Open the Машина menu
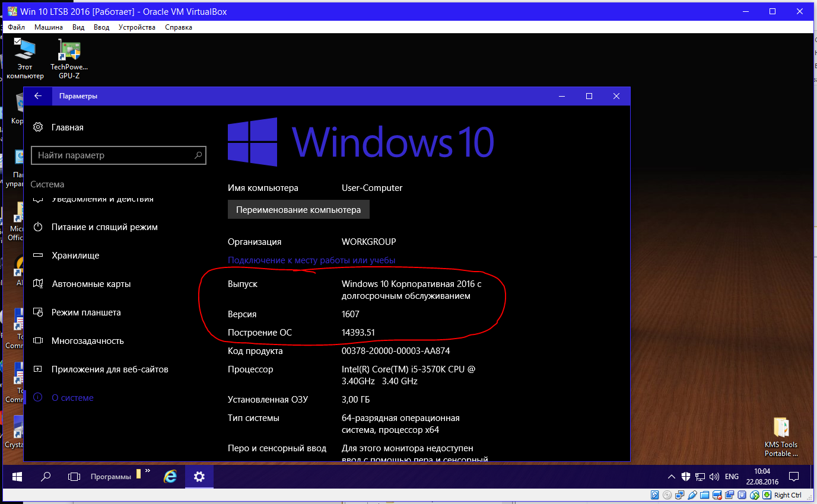The width and height of the screenshot is (817, 504). tap(49, 27)
